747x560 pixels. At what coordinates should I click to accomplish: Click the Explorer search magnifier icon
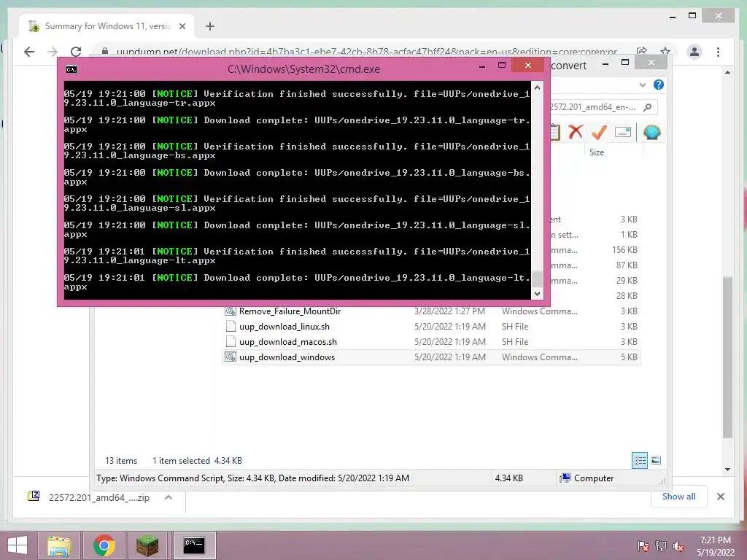648,107
